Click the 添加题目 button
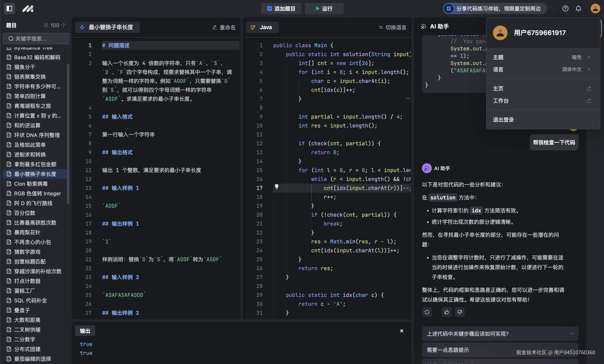The height and width of the screenshot is (364, 604). click(x=281, y=9)
